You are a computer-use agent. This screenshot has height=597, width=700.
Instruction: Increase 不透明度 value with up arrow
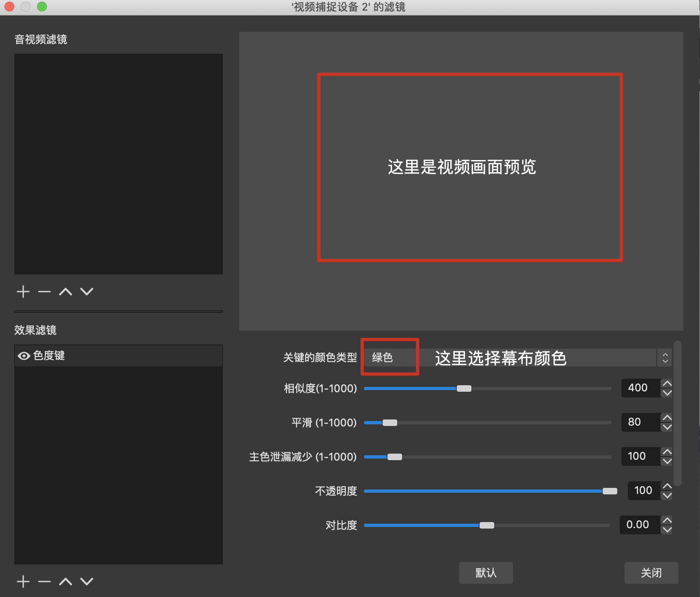[667, 486]
